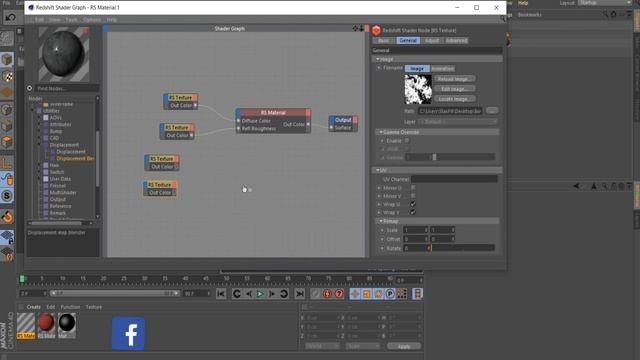Uncheck the Wrap V checkbox
Screen dimensions: 640x360
pos(413,212)
